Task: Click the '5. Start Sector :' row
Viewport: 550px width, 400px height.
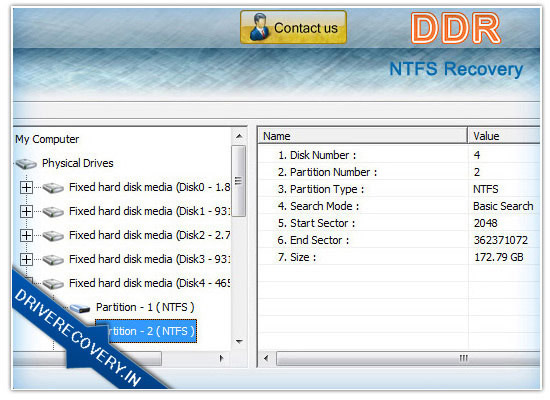Action: pyautogui.click(x=399, y=223)
